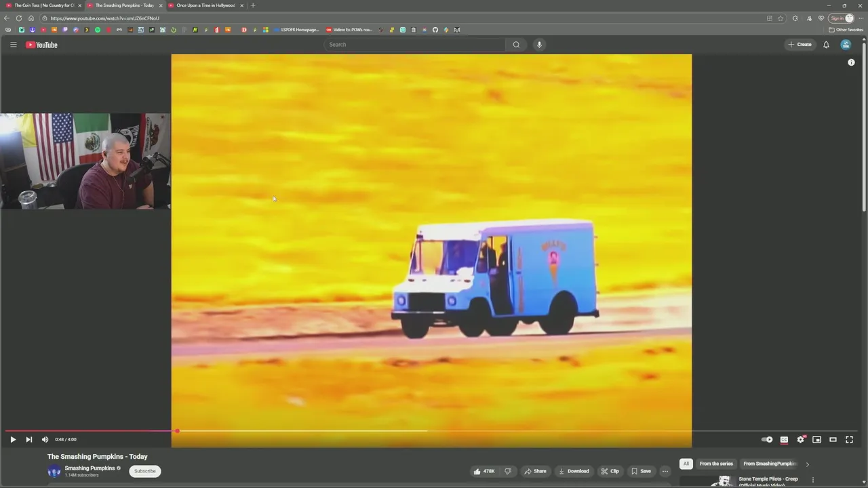This screenshot has height=488, width=868.
Task: Share the video
Action: point(534,471)
